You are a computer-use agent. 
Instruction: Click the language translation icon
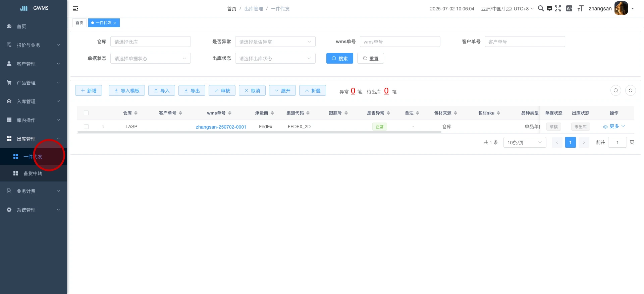569,8
